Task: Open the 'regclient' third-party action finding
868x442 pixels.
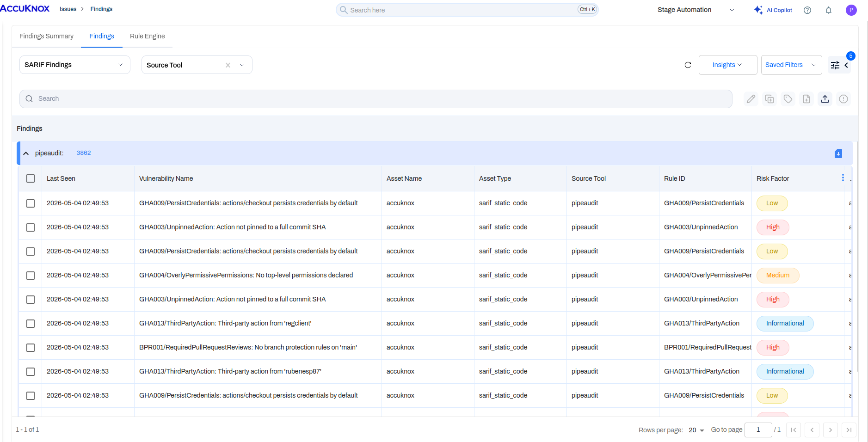Action: click(x=225, y=324)
